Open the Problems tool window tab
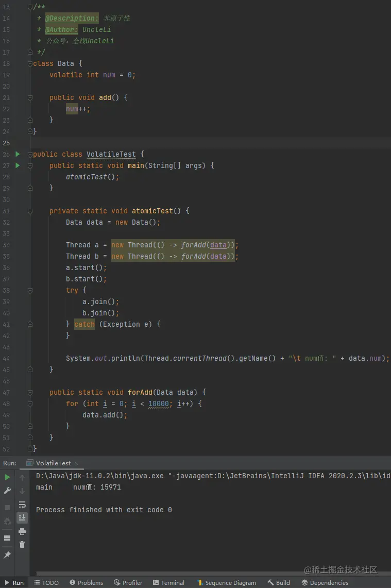This screenshot has width=391, height=588. (86, 582)
